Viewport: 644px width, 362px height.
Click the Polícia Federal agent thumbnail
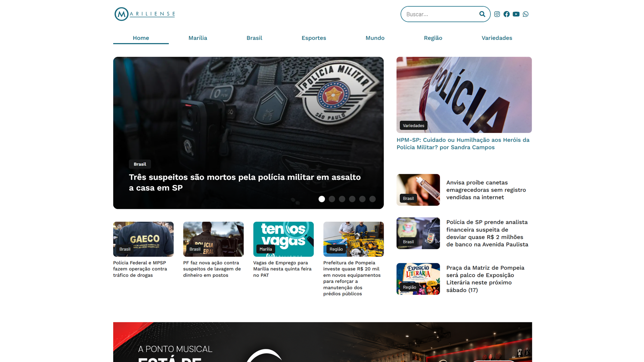pos(213,239)
